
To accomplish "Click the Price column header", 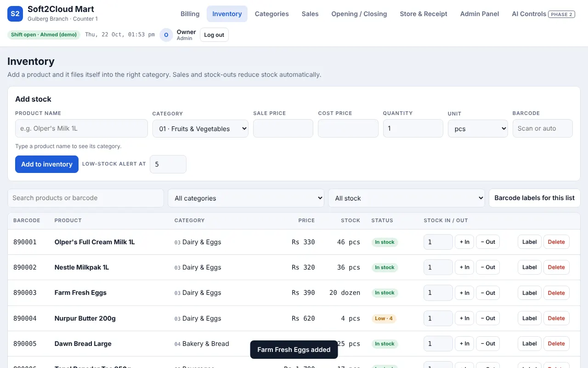I will pos(306,220).
